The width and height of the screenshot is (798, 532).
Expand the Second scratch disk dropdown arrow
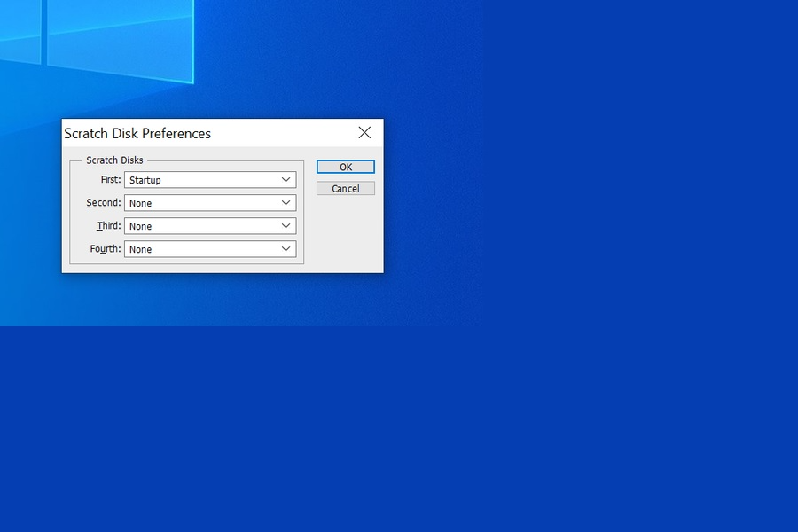tap(286, 203)
